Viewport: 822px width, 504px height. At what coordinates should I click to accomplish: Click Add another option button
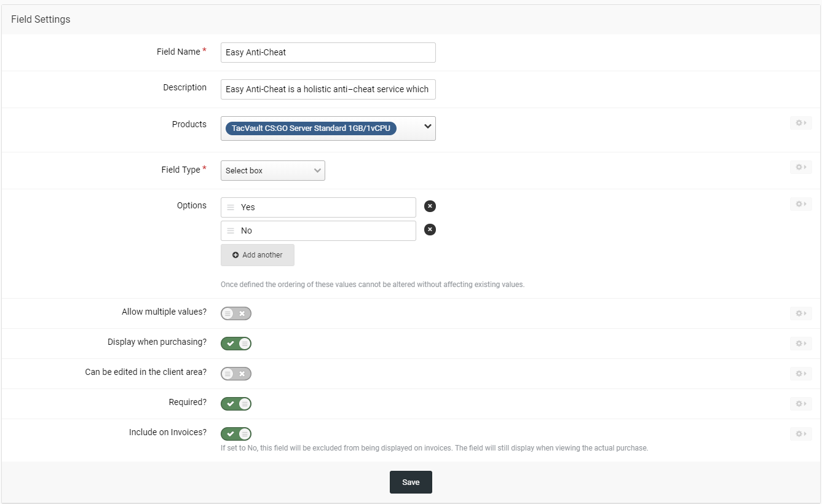point(258,255)
